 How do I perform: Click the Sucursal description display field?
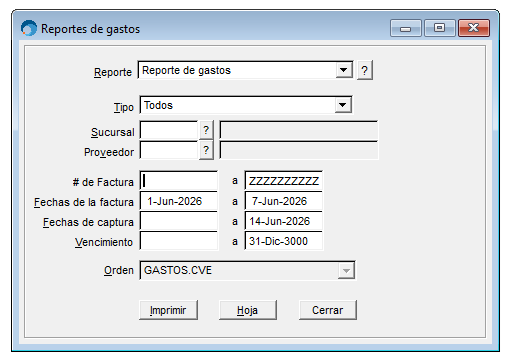click(x=299, y=130)
